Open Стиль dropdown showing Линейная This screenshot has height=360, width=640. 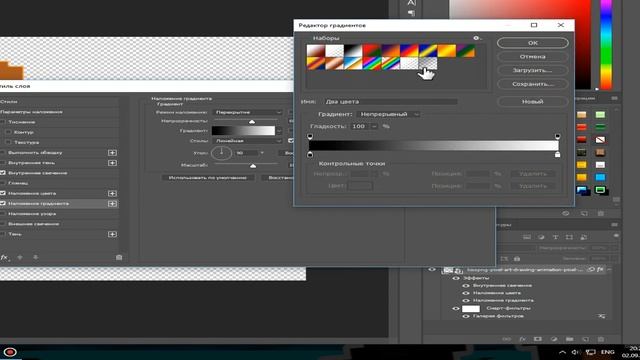(247, 141)
